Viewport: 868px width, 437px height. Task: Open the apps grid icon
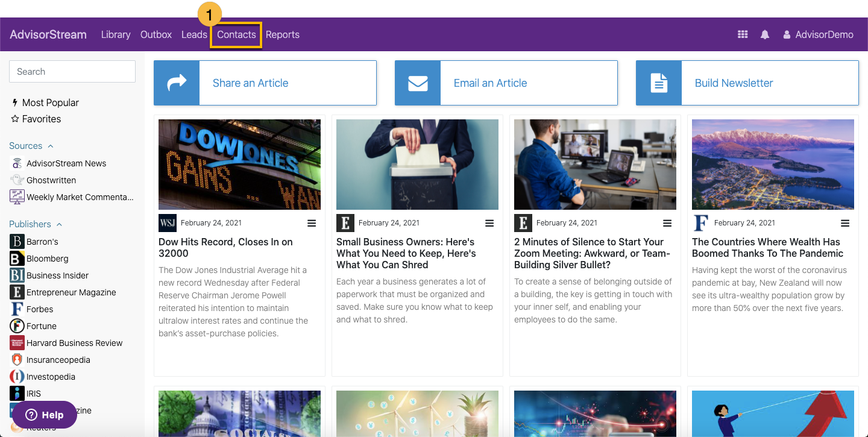tap(743, 34)
